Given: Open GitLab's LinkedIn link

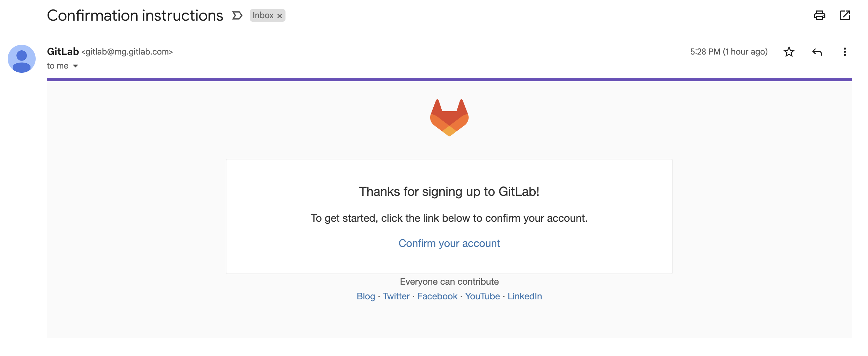Looking at the screenshot, I should (525, 296).
